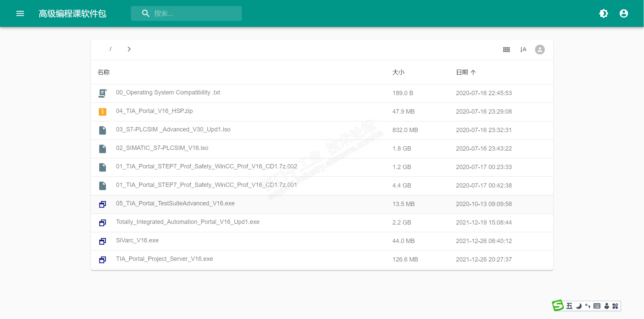Click file icon of the CD1.7z.001 row
Screen dimensions: 644x319
click(103, 186)
